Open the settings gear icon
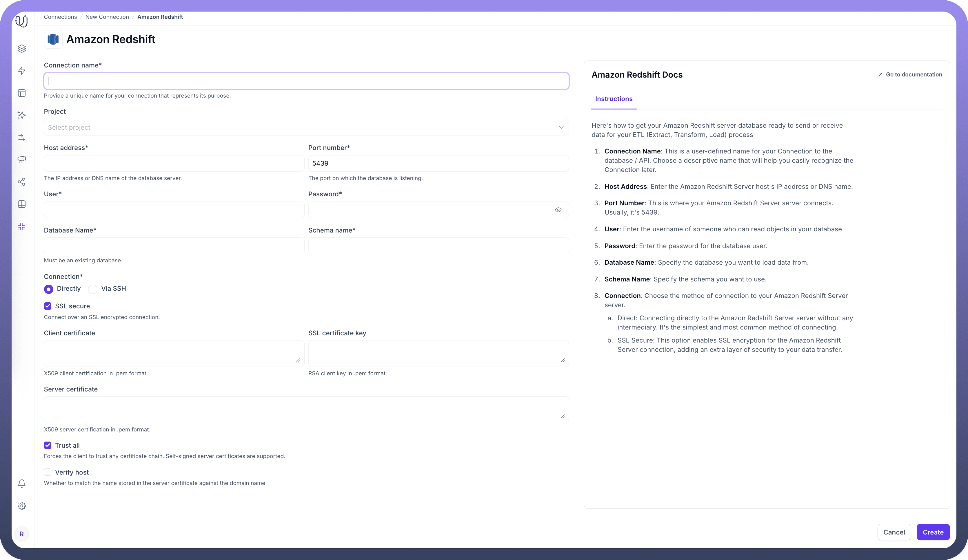This screenshot has width=968, height=560. pos(21,506)
